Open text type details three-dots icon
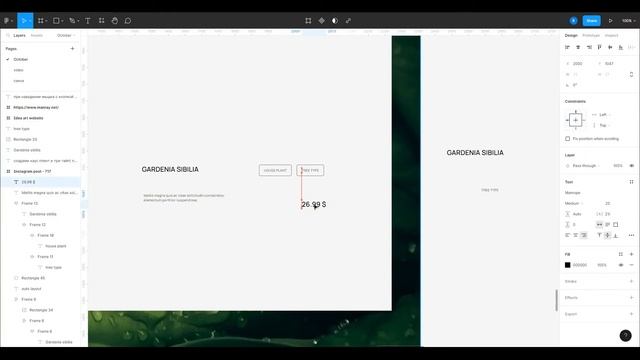Viewport: 640px width, 360px height. [x=631, y=235]
